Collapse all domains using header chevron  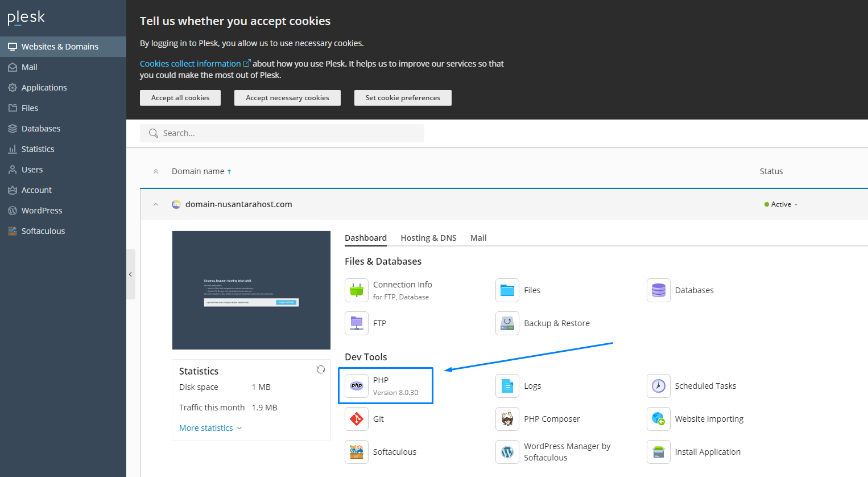point(156,171)
